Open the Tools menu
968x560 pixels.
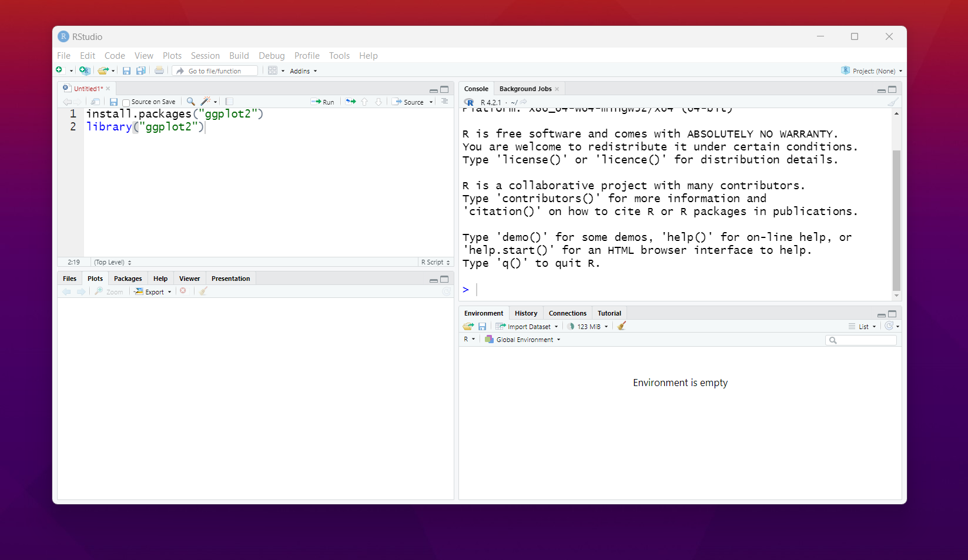tap(339, 56)
